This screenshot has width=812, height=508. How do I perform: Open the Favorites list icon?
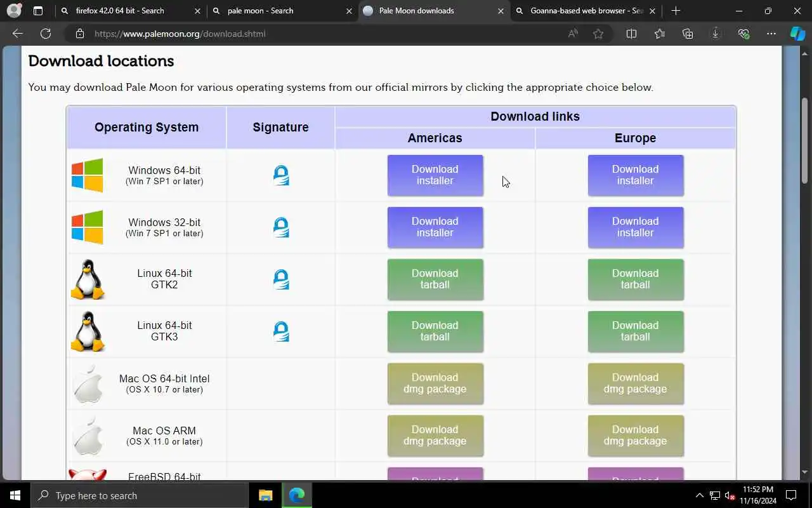(x=660, y=34)
